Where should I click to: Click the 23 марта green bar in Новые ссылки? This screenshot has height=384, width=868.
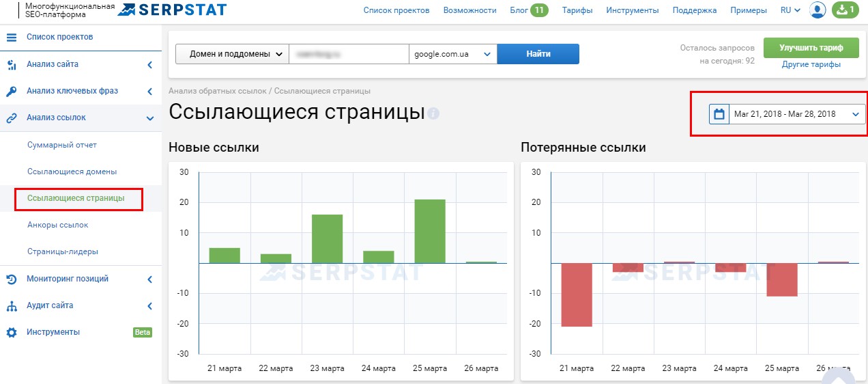click(x=328, y=238)
